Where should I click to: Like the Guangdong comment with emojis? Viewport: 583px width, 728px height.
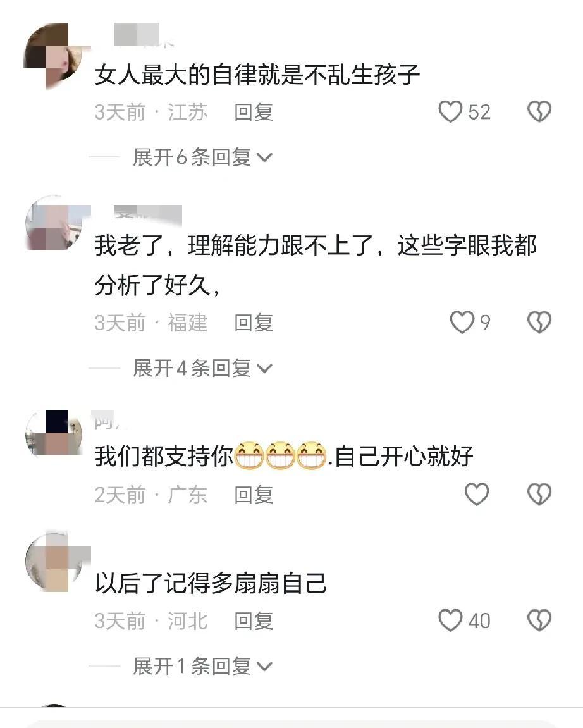coord(477,495)
